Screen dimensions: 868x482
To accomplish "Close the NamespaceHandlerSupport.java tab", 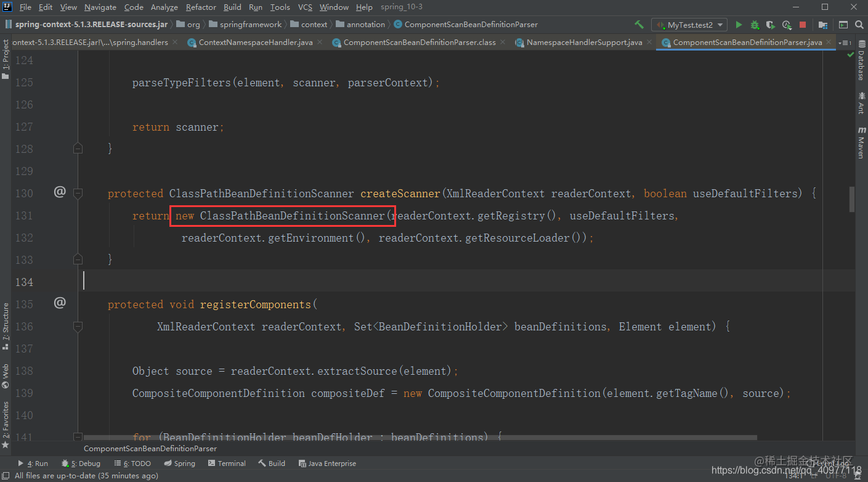I will click(x=649, y=43).
